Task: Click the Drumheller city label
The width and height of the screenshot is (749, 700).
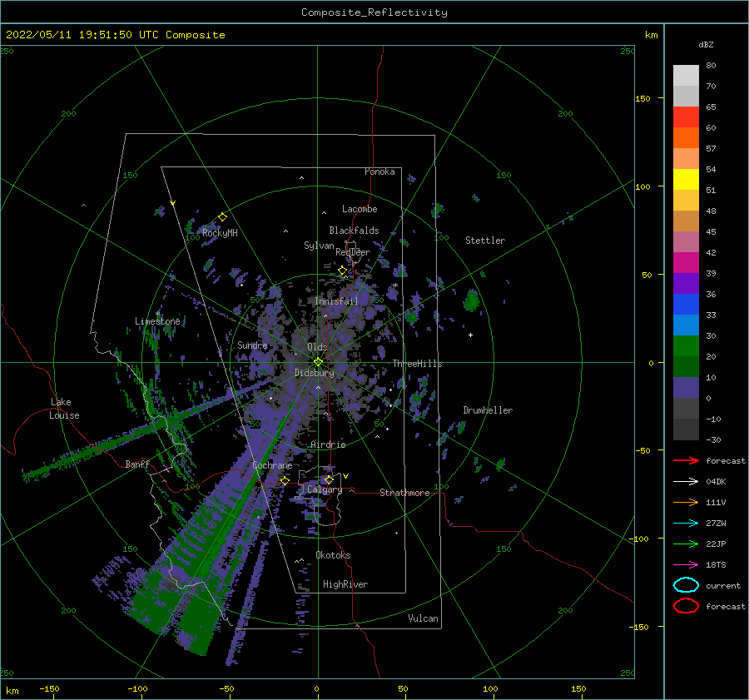Action: coord(488,410)
